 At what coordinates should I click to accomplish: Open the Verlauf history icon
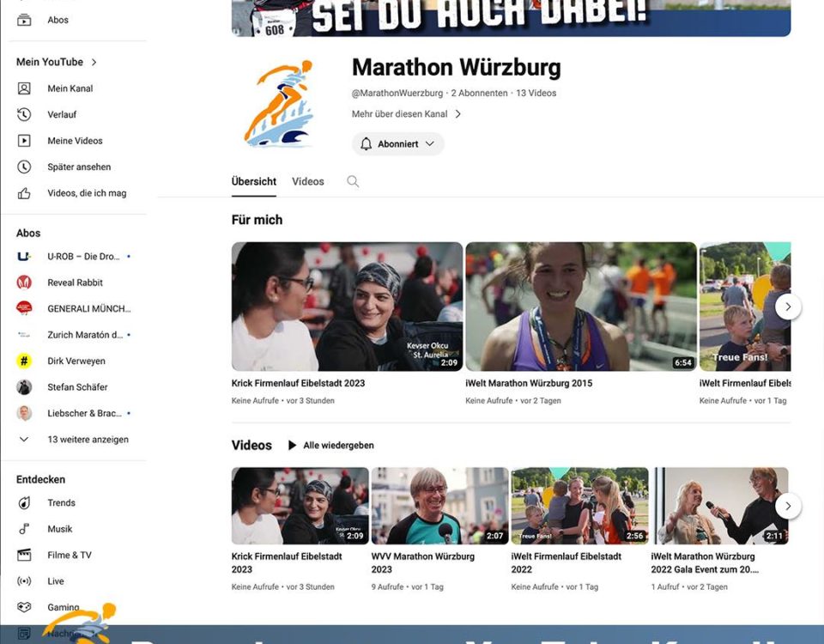click(x=24, y=114)
